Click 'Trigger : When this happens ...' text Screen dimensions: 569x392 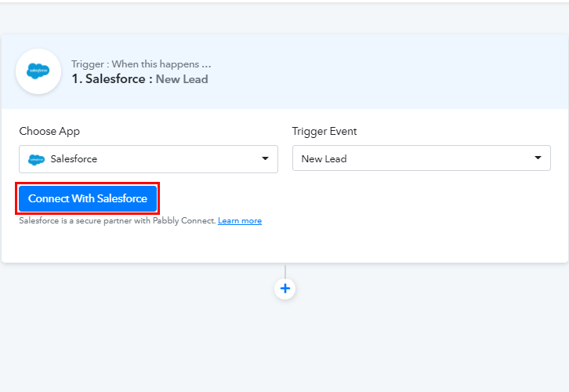click(141, 64)
